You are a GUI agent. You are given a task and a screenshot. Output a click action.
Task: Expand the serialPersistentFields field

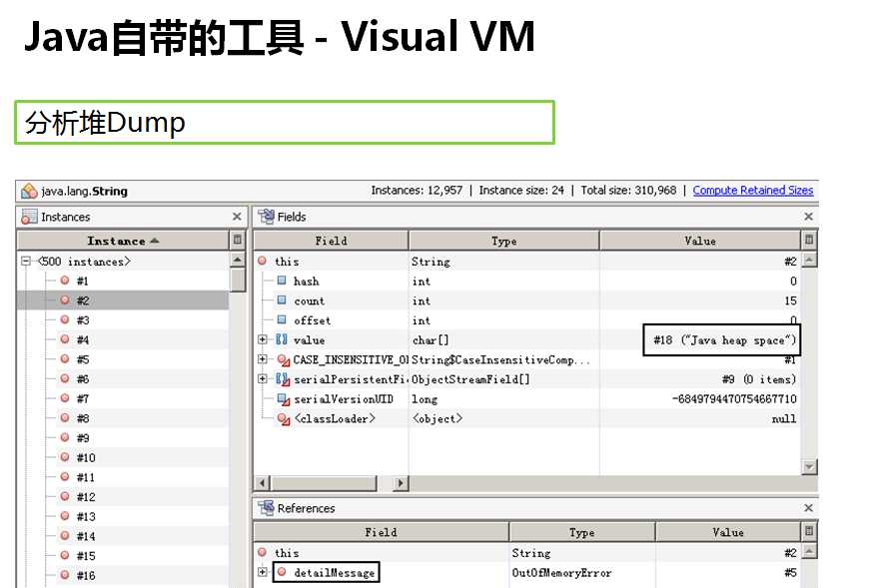(x=262, y=378)
